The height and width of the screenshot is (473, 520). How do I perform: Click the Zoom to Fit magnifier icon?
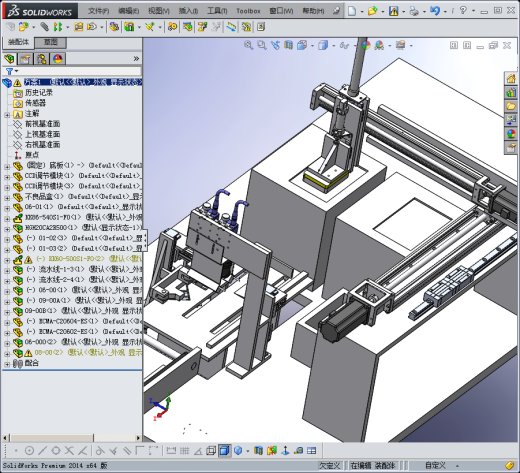click(x=248, y=45)
